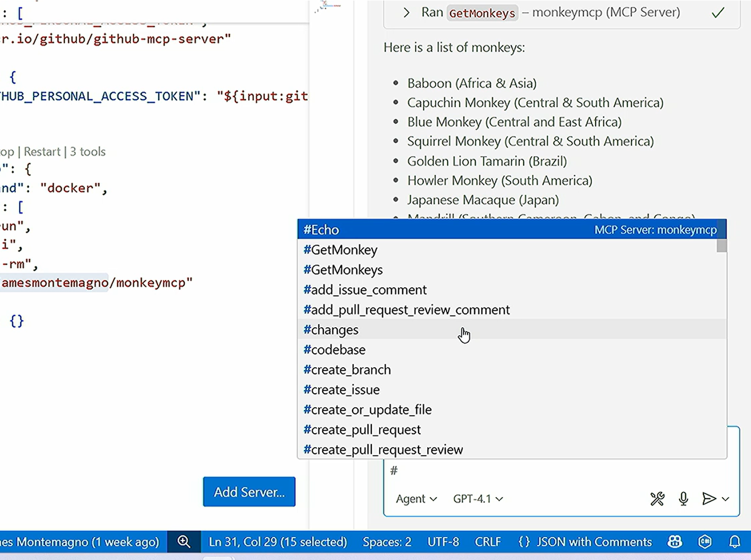Click the Add Server... button
Image resolution: width=751 pixels, height=560 pixels.
click(x=249, y=492)
